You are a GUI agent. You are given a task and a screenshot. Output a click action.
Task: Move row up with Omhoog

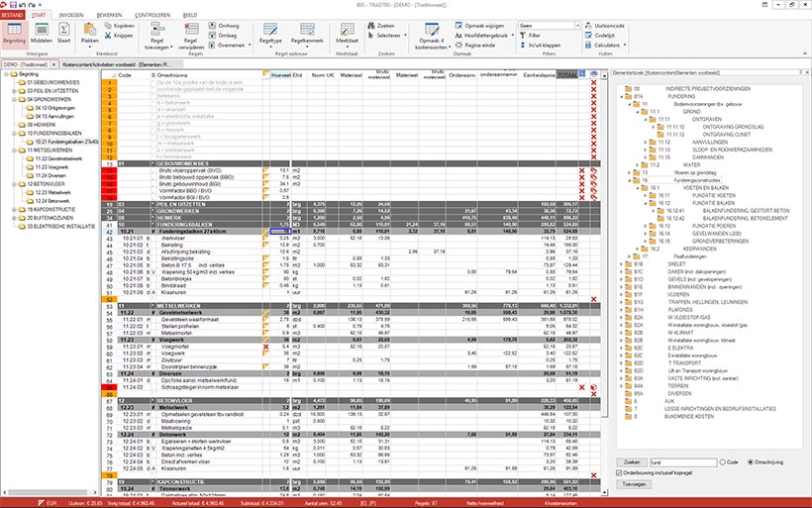[224, 26]
